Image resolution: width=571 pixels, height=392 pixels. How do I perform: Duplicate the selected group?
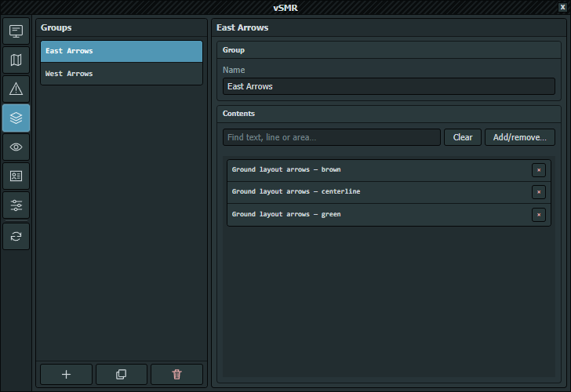point(122,374)
